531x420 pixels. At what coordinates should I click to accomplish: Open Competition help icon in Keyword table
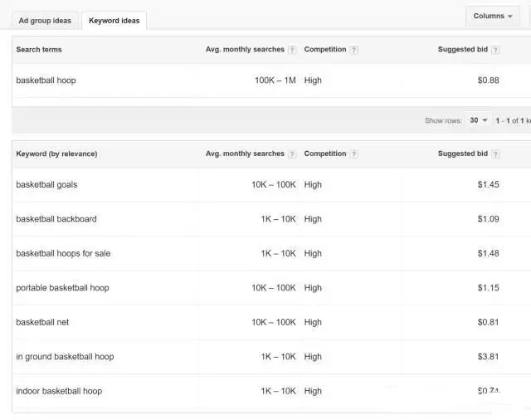(354, 154)
